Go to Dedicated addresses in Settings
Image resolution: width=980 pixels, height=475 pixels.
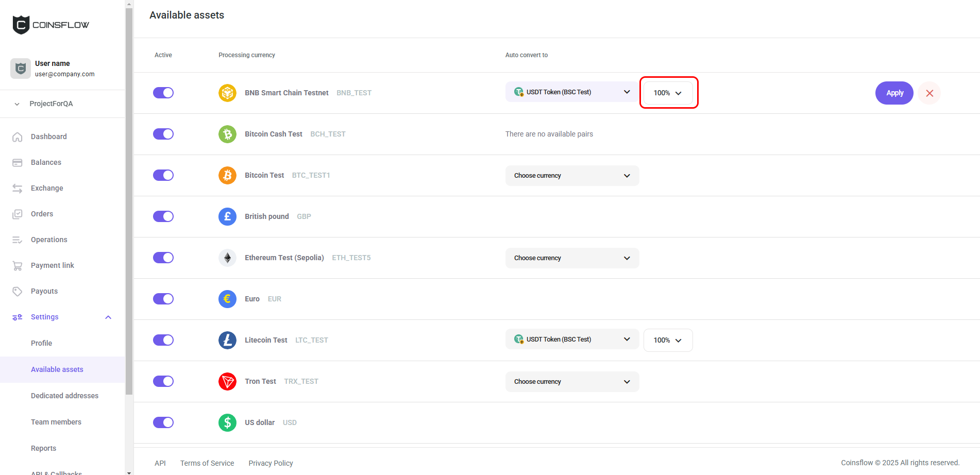[x=64, y=396]
